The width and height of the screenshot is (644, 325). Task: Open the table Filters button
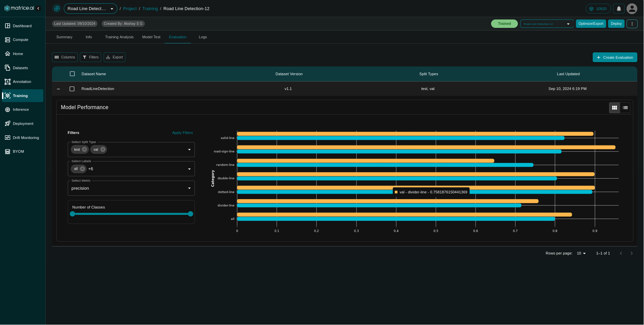[x=91, y=57]
